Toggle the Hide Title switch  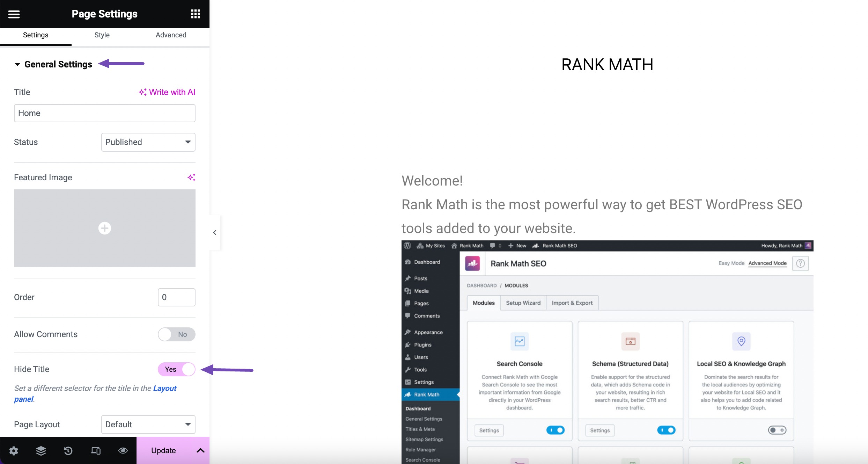[177, 369]
